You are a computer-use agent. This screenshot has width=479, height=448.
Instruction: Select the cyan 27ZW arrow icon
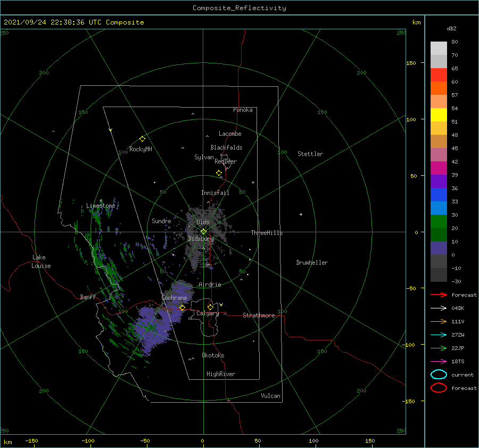[x=439, y=335]
